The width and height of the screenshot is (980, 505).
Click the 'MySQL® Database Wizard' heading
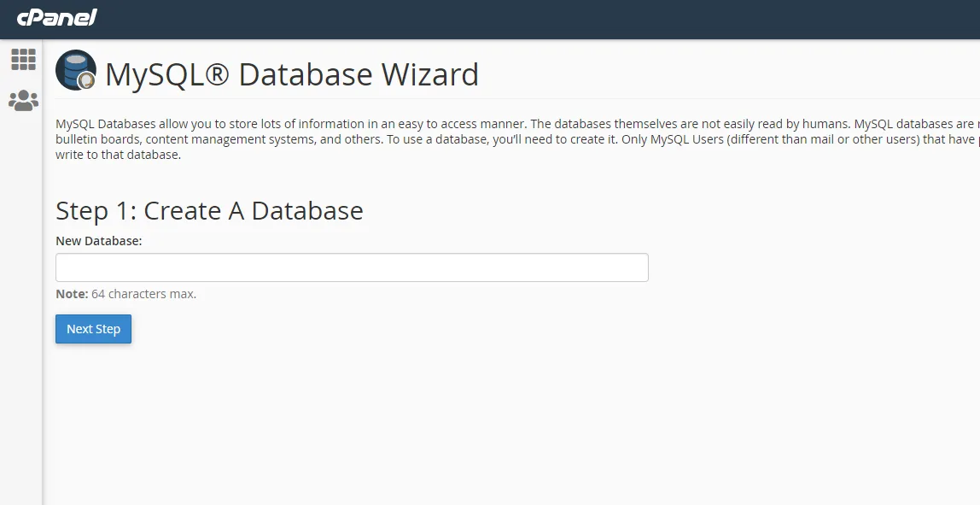(292, 74)
